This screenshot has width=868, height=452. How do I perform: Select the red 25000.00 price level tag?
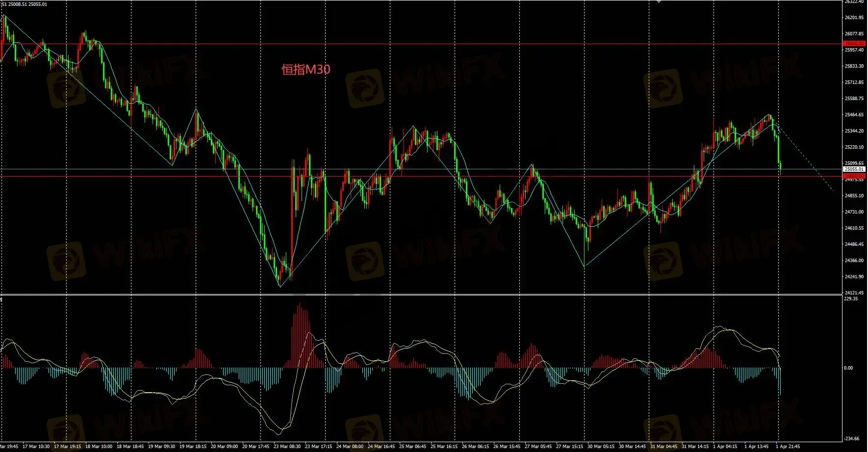[854, 176]
